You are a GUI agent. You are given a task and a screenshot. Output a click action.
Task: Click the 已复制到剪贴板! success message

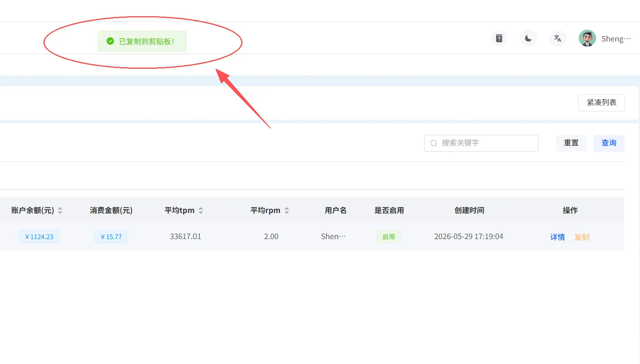[142, 41]
